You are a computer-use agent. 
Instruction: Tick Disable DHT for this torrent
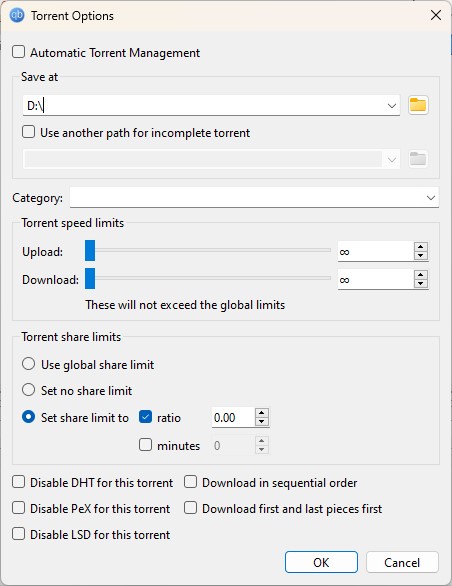(18, 482)
